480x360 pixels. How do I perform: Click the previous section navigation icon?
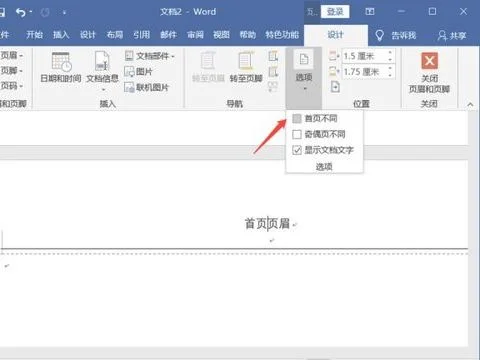(x=273, y=56)
